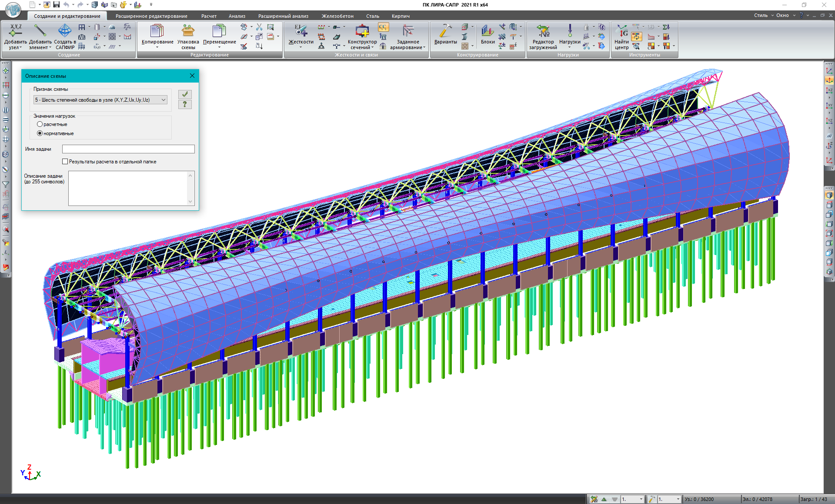Image resolution: width=835 pixels, height=504 pixels.
Task: Expand the Копирование dropdown
Action: pyautogui.click(x=157, y=46)
